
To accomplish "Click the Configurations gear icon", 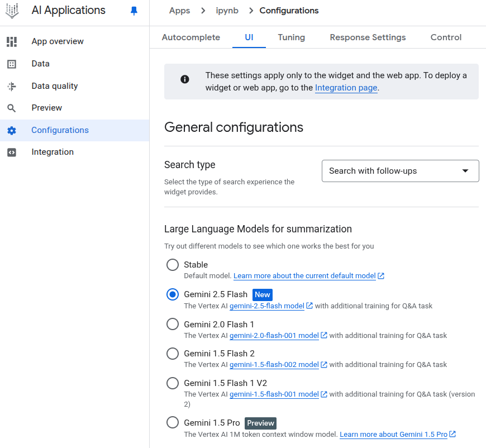I will point(12,131).
